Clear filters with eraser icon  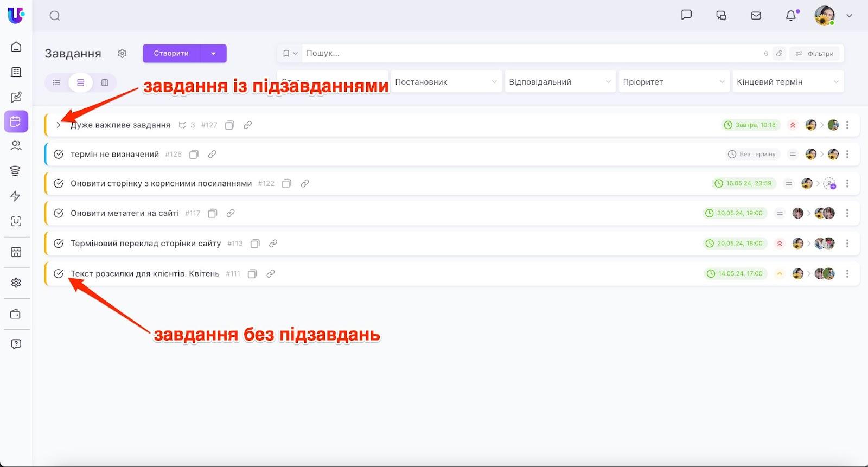coord(780,53)
